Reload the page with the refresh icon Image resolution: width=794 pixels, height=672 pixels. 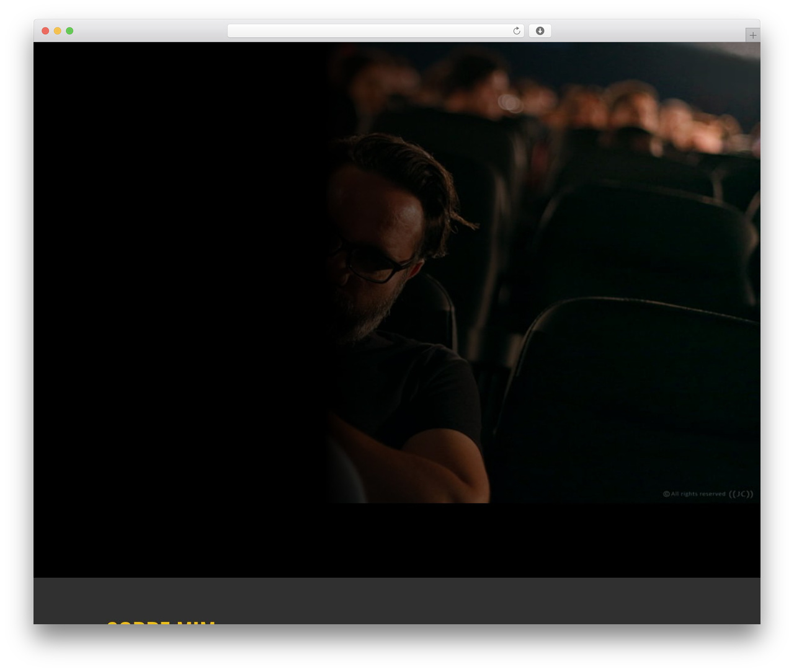point(516,31)
